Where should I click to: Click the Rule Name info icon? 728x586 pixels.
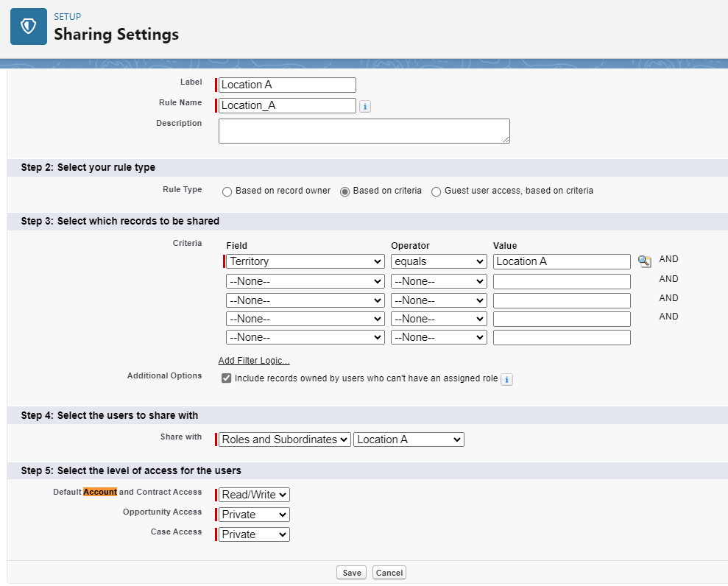tap(365, 106)
